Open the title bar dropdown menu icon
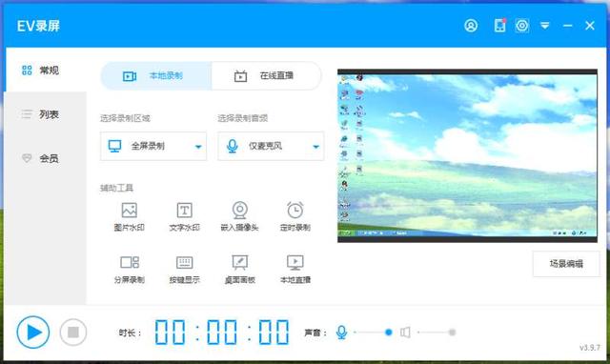Image resolution: width=610 pixels, height=364 pixels. [545, 26]
